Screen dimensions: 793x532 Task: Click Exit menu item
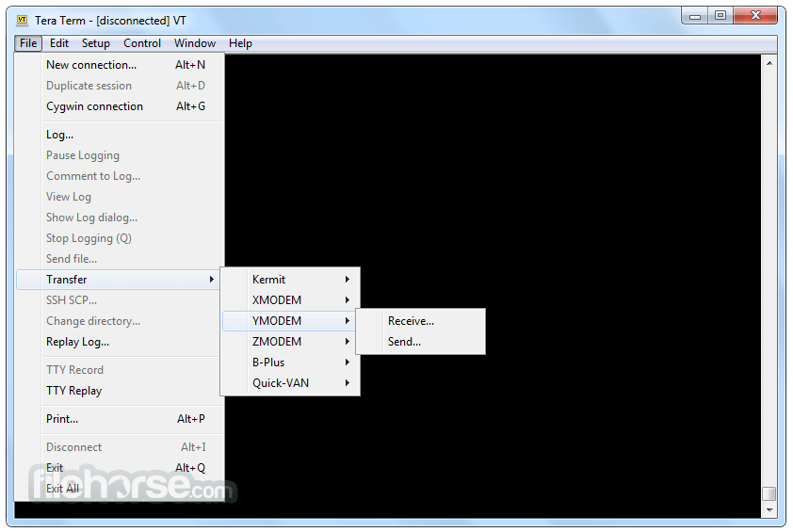pos(120,468)
